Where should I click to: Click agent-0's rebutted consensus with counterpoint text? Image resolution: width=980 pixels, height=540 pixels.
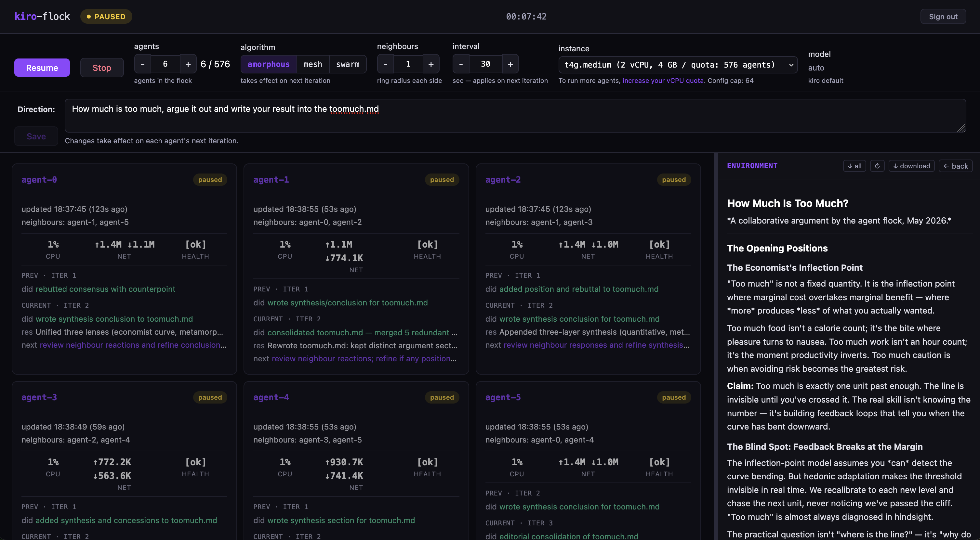(105, 289)
